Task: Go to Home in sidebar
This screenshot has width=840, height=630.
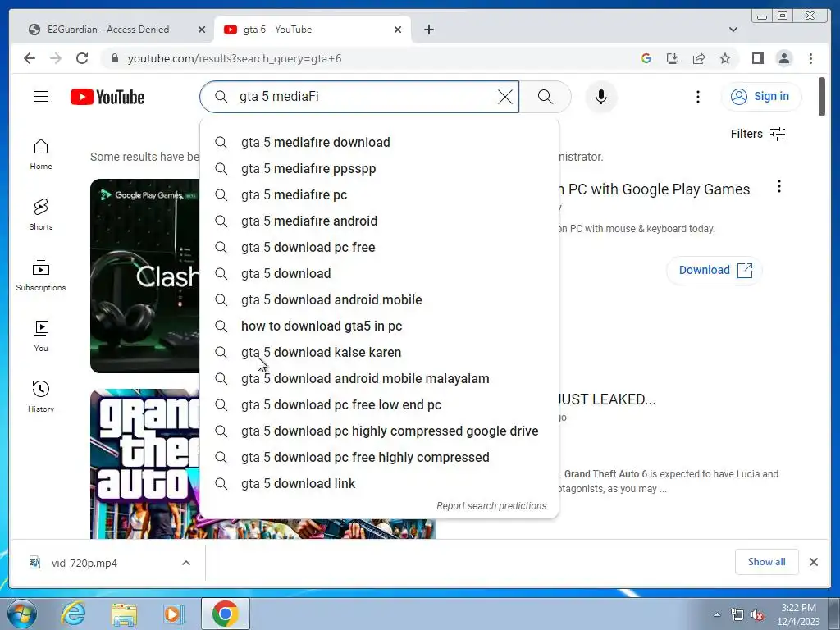Action: click(x=41, y=154)
